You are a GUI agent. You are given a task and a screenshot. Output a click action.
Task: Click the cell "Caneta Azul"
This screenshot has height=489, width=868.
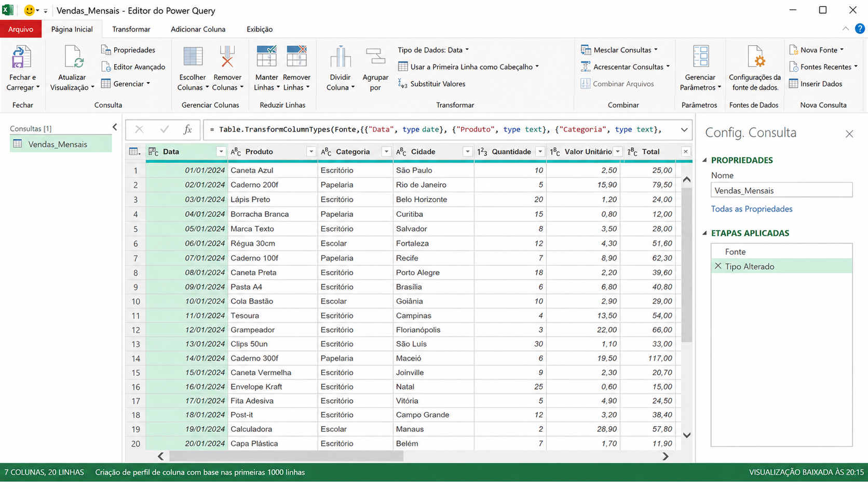[x=273, y=170]
